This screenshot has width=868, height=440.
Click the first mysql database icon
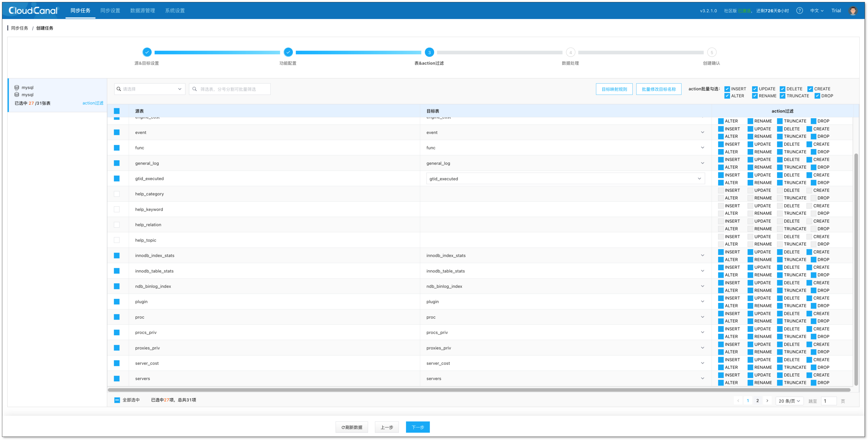[x=16, y=87]
